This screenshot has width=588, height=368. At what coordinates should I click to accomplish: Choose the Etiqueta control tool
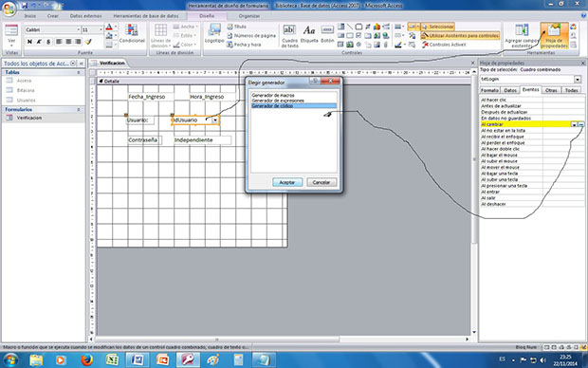(309, 34)
